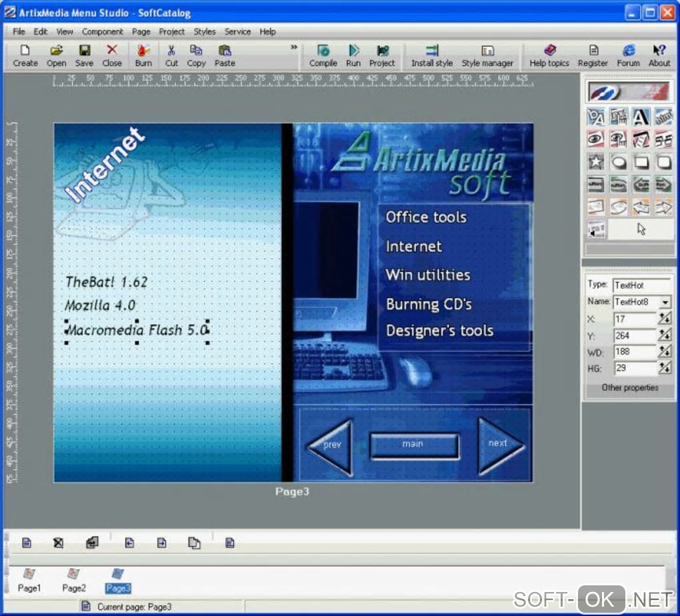Run the menu with Run icon
Viewport: 680px width, 616px height.
click(x=353, y=55)
